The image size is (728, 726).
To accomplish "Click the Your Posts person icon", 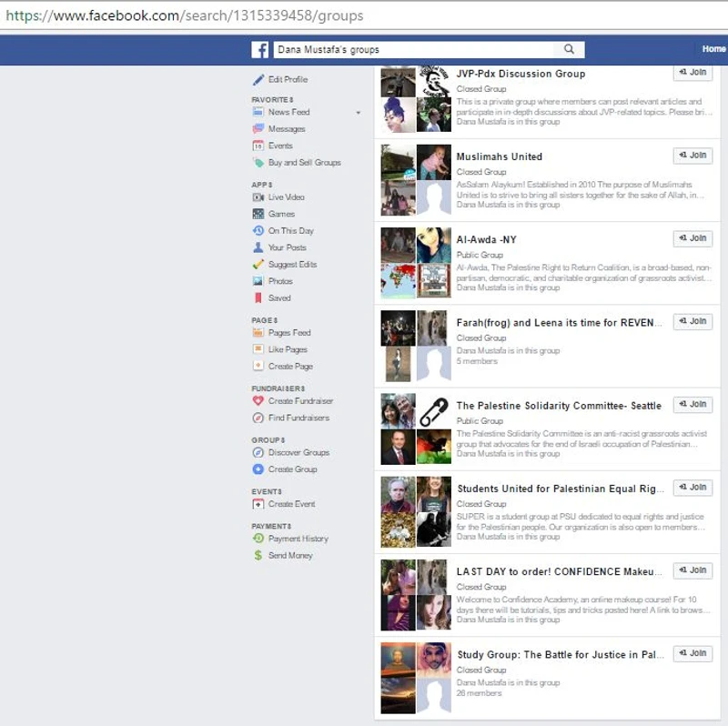I will (258, 247).
